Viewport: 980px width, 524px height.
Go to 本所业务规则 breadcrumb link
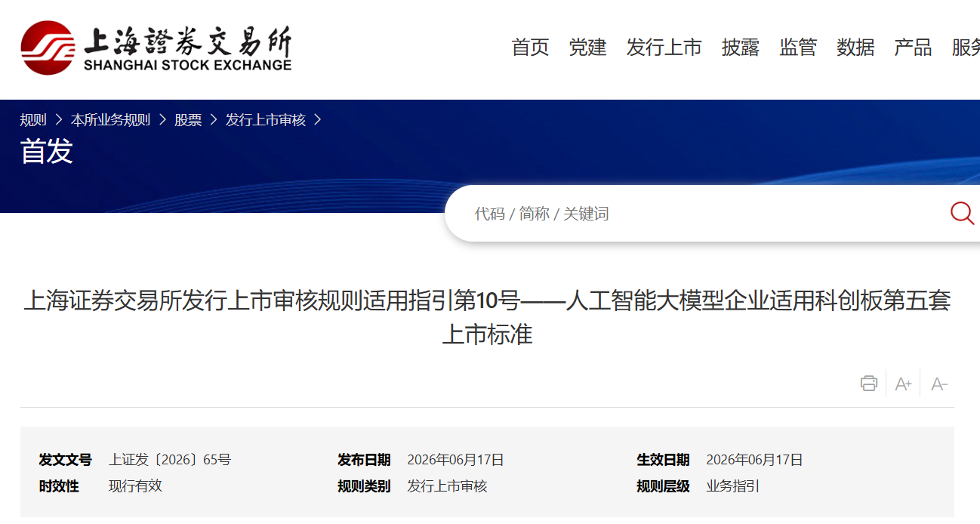(x=110, y=120)
